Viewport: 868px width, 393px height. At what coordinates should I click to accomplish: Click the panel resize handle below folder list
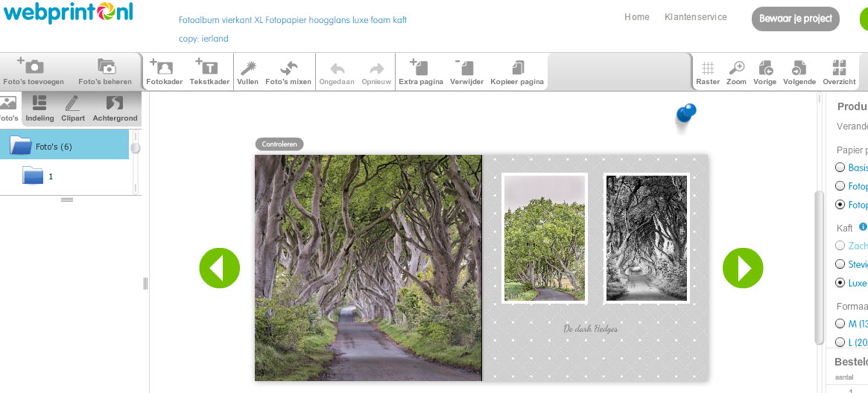click(66, 199)
